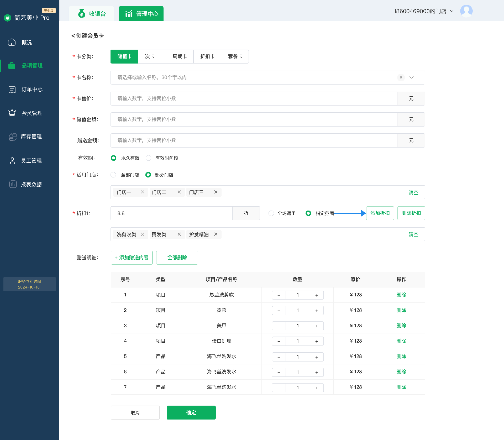Open 库存管理 sidebar icon
The image size is (504, 440).
coord(13,137)
